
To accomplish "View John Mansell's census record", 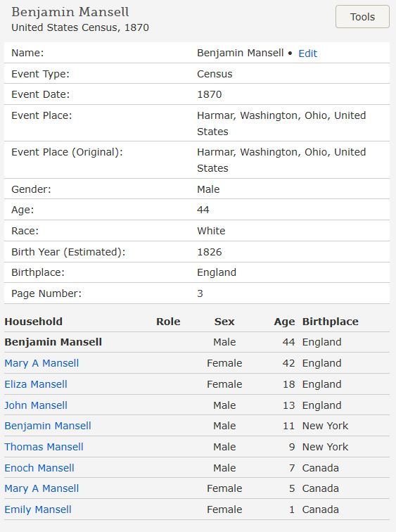I will click(x=36, y=405).
